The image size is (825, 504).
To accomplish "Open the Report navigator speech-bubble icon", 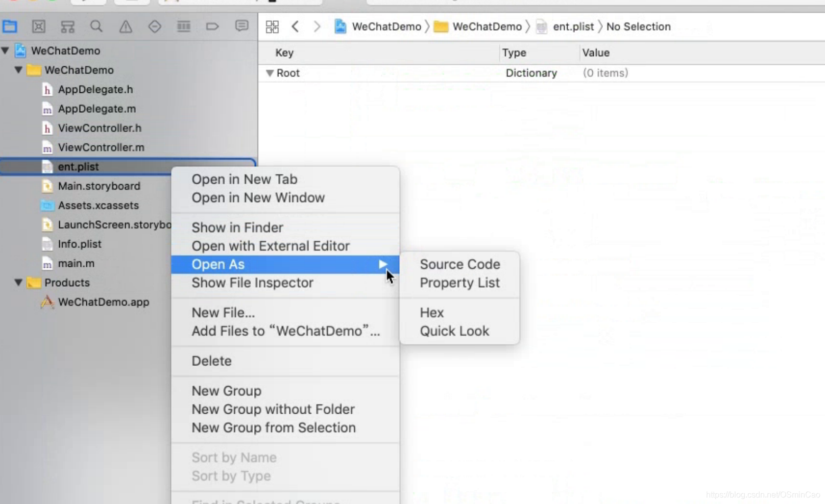I will 241,26.
